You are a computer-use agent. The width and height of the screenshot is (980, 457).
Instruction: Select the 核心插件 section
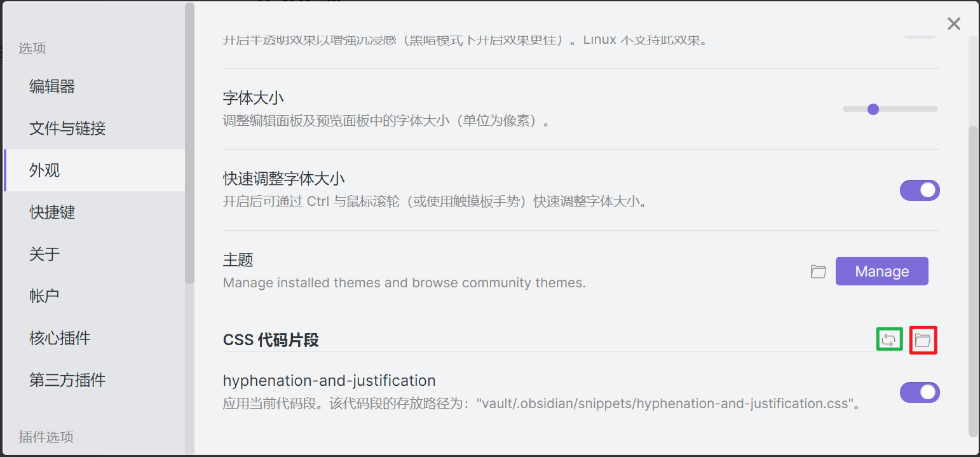pos(60,338)
